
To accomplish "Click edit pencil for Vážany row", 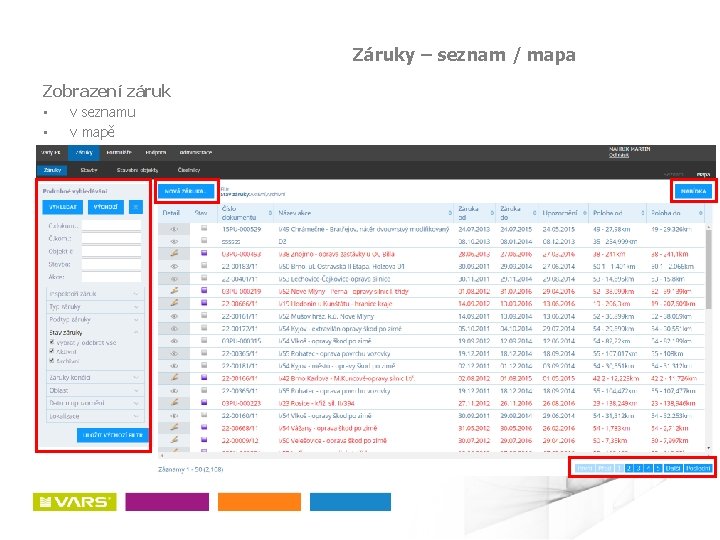I will tap(174, 428).
